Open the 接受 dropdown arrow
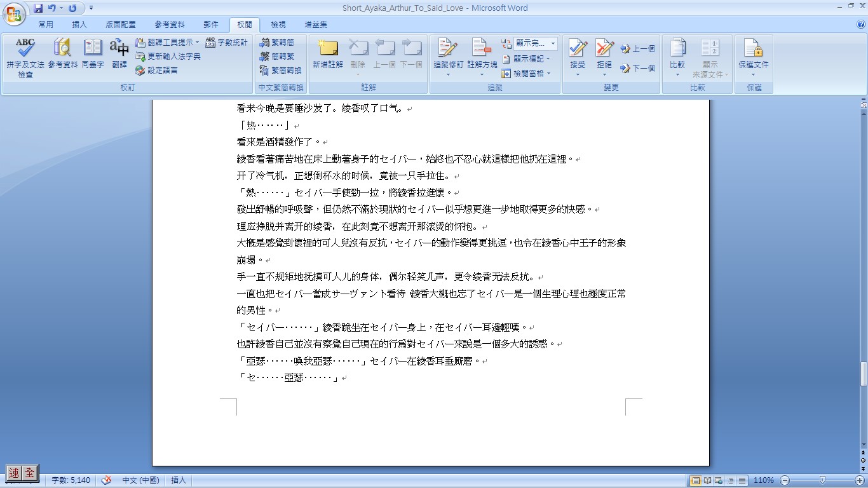Viewport: 868px width, 488px height. pos(578,74)
